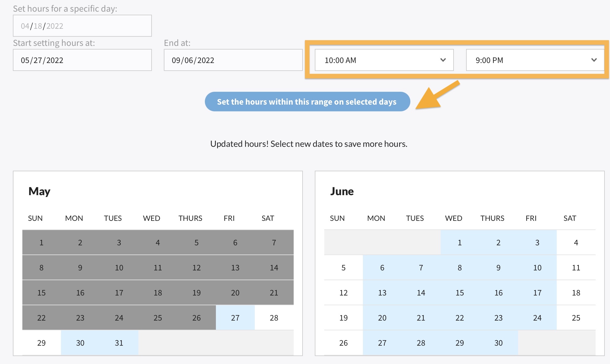Open the 9:00 PM end time dropdown
Viewport: 610px width, 364px height.
pos(535,60)
